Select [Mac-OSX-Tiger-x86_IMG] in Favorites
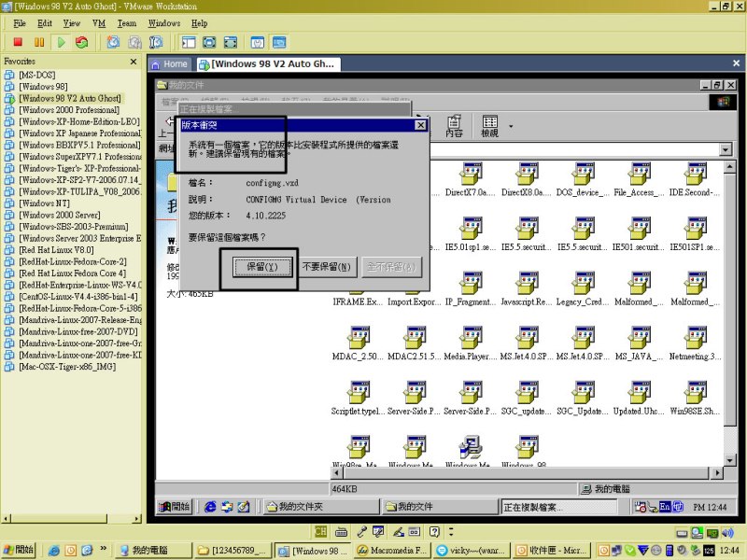This screenshot has width=747, height=560. pyautogui.click(x=67, y=367)
